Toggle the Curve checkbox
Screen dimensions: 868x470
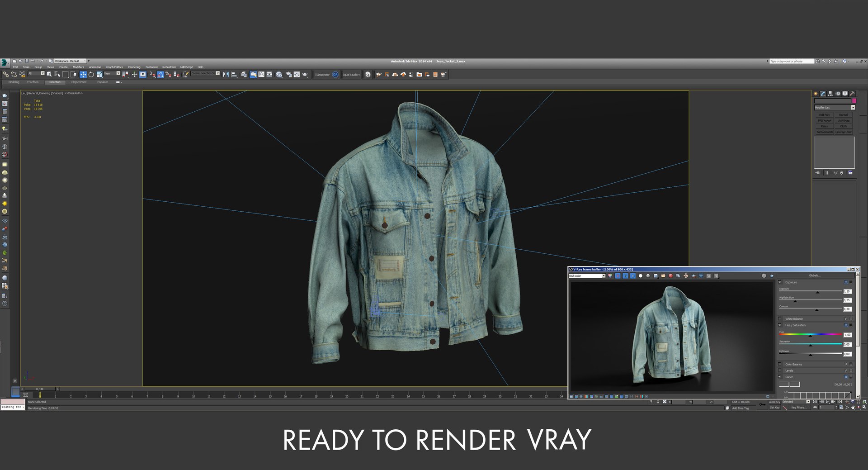(779, 377)
